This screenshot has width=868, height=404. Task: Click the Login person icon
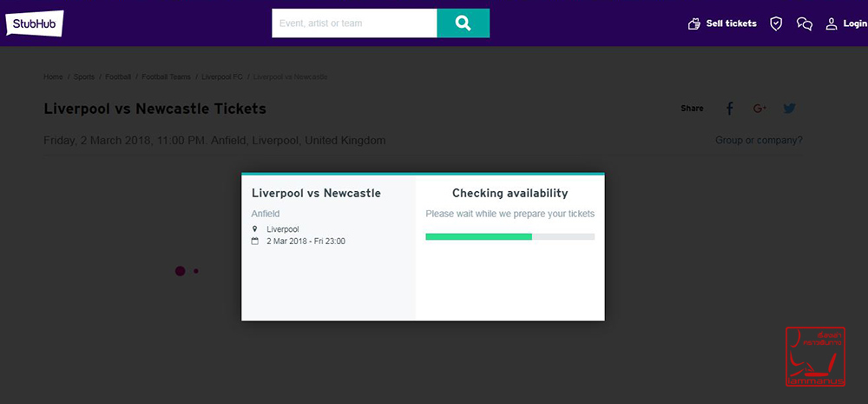click(x=832, y=23)
